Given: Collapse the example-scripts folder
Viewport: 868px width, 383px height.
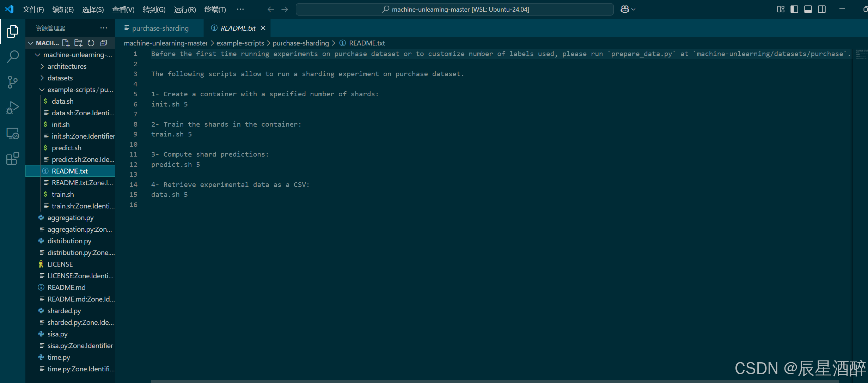Looking at the screenshot, I should point(71,90).
